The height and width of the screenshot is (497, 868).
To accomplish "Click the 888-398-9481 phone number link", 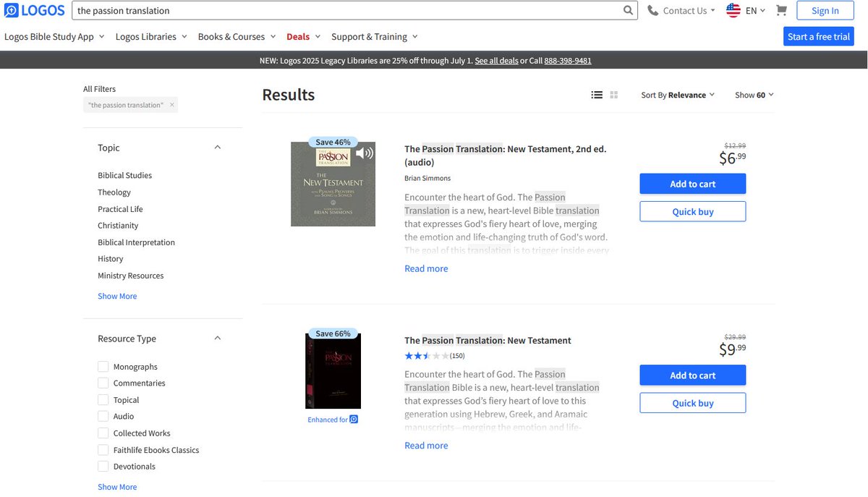I will (x=568, y=61).
